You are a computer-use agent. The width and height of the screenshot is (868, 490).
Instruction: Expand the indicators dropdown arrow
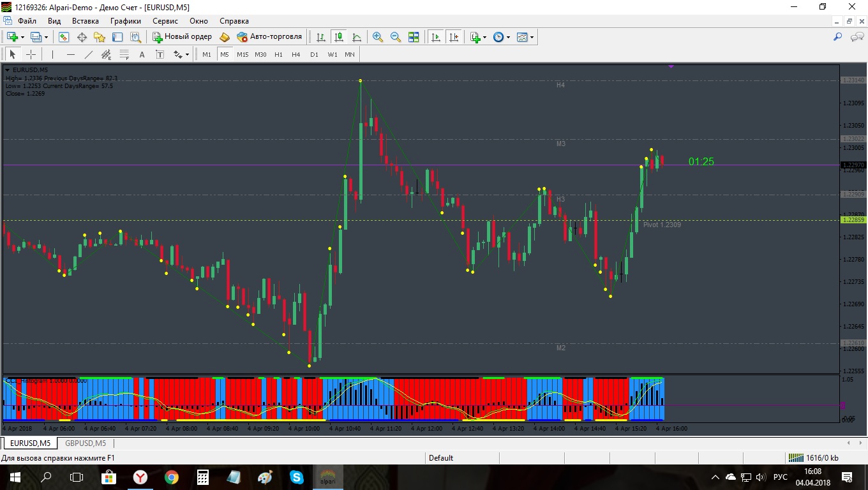point(485,37)
